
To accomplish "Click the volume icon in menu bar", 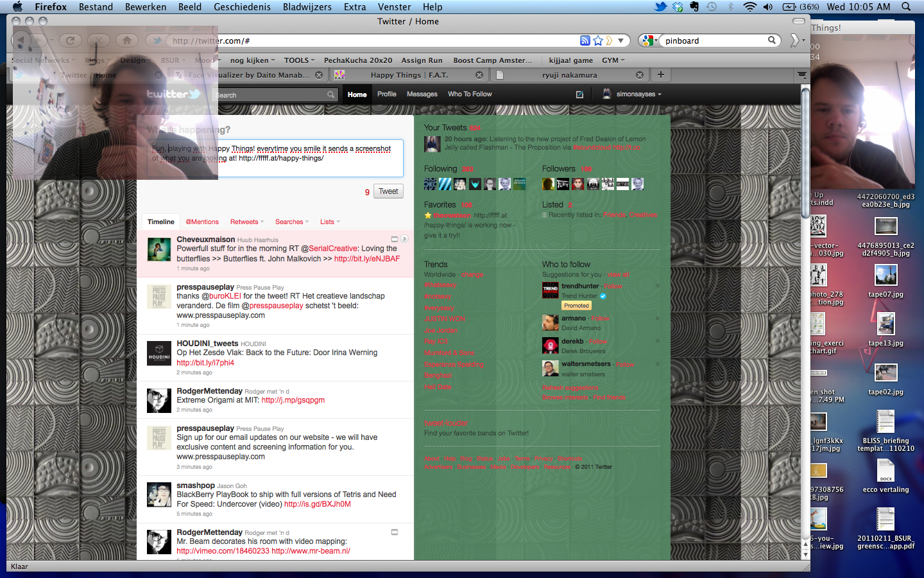I will 768,6.
